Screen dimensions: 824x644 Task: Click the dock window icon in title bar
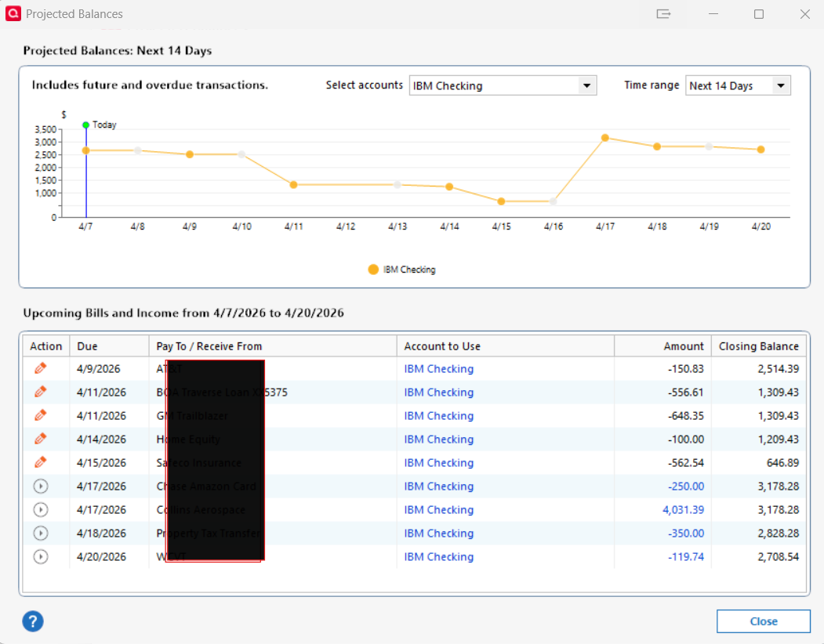coord(664,14)
